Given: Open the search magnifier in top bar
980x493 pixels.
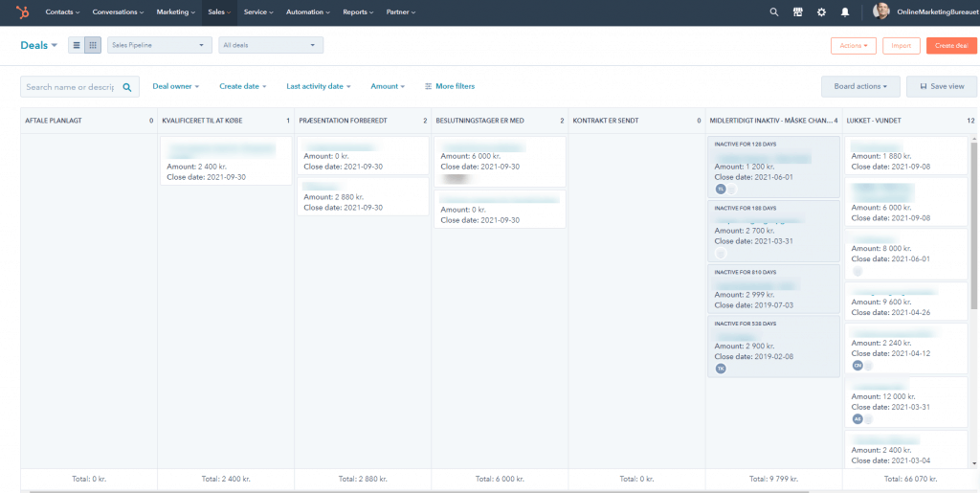Looking at the screenshot, I should (x=773, y=11).
